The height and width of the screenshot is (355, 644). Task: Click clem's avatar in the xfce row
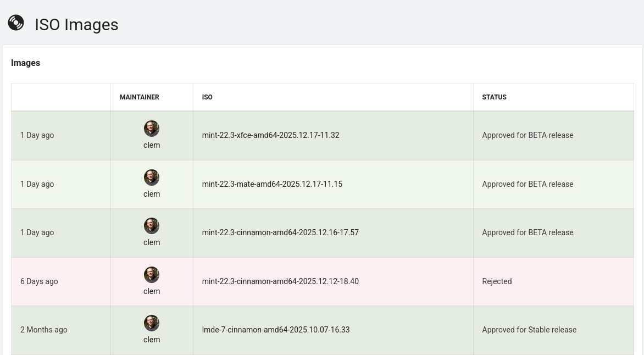point(152,129)
